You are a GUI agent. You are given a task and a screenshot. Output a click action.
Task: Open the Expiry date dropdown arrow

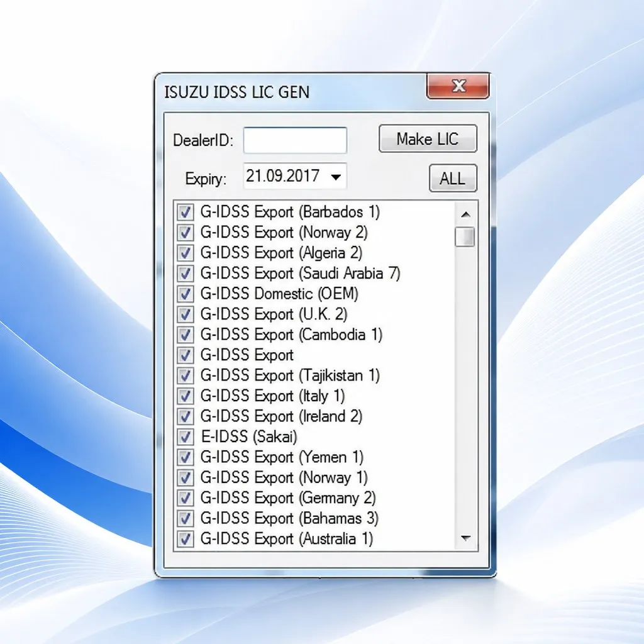(336, 177)
